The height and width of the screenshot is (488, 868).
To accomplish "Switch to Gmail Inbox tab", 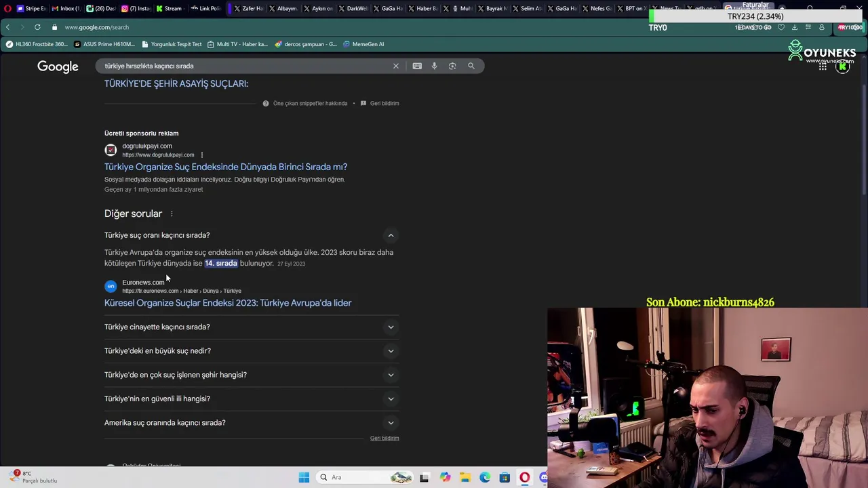I will click(x=66, y=8).
